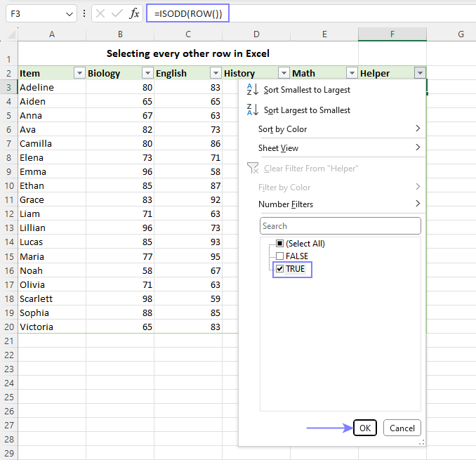The height and width of the screenshot is (460, 476).
Task: Open the English column filter dropdown
Action: (x=216, y=73)
